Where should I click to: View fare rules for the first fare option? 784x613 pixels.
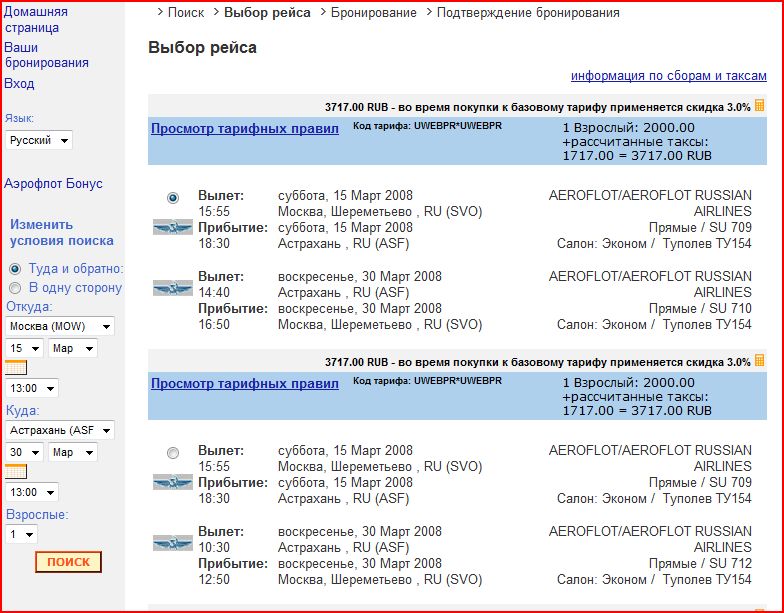[x=244, y=129]
